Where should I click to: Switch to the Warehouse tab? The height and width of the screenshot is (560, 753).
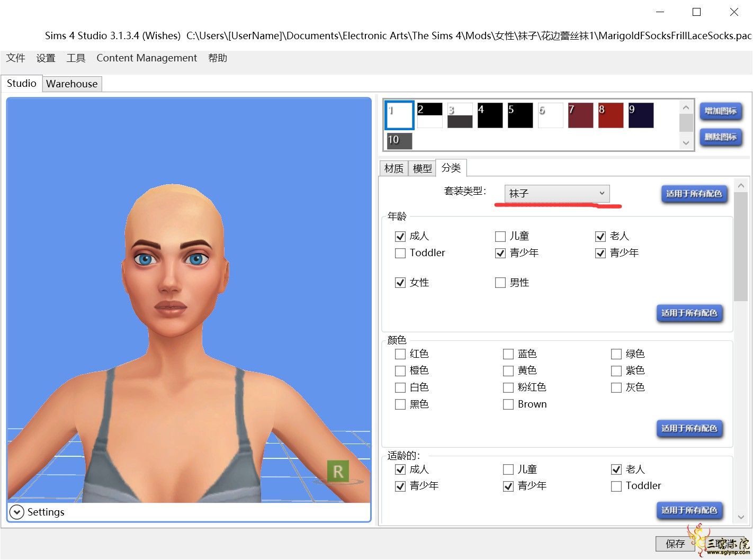[x=72, y=84]
